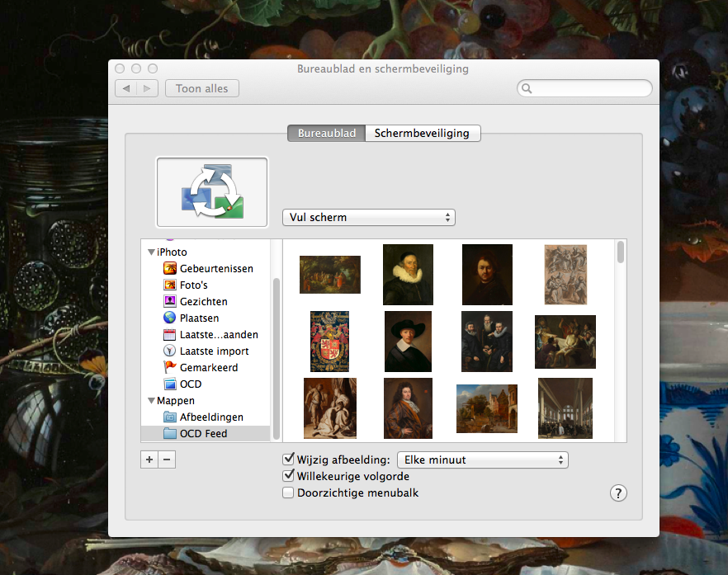Screen dimensions: 728x575
Task: Select the OCD Feed folder row
Action: tap(206, 433)
